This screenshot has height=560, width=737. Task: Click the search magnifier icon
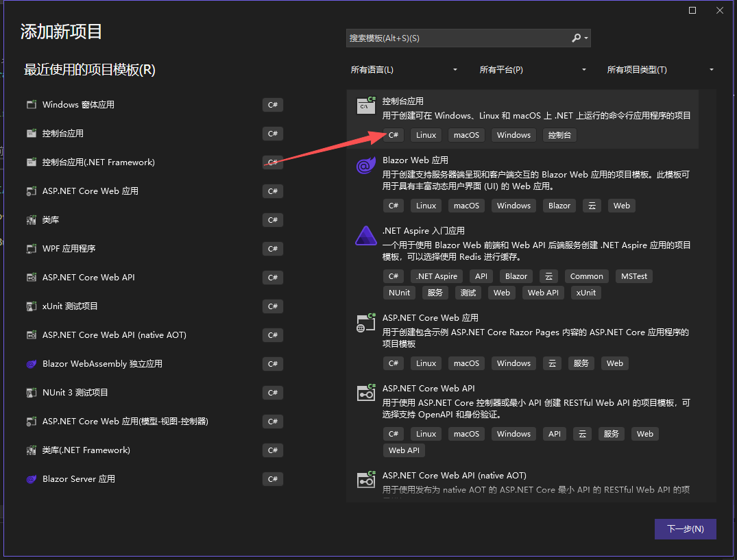(576, 38)
